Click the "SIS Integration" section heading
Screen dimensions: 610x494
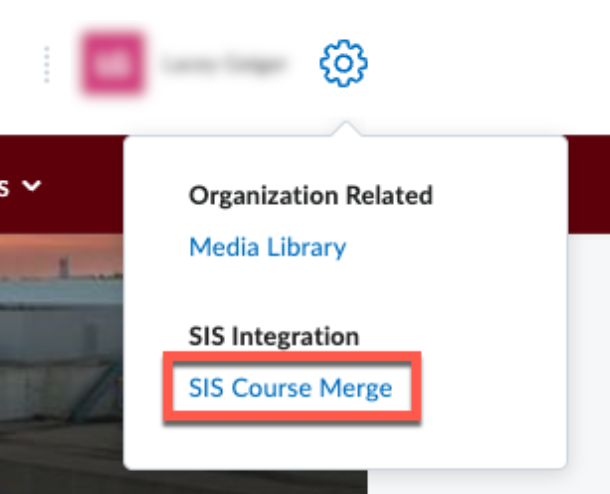click(273, 336)
